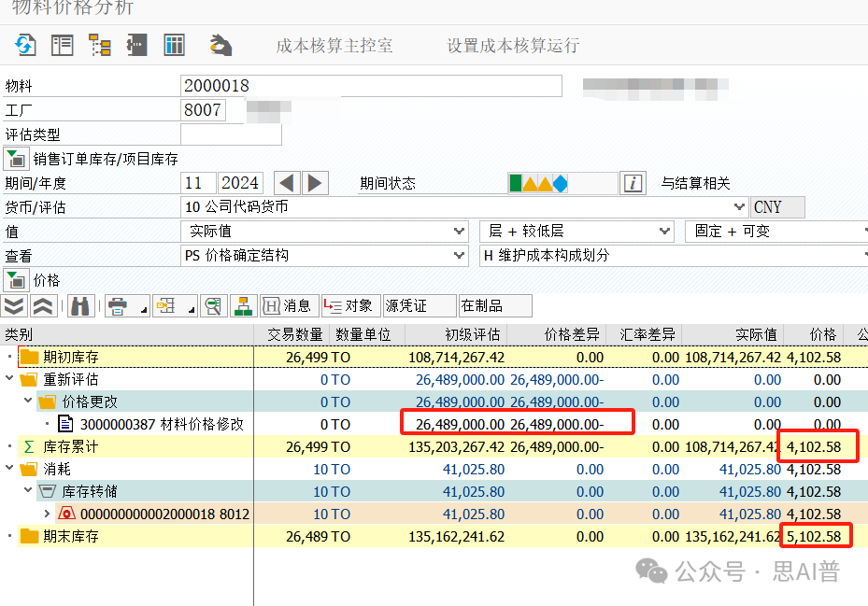Open the 货币/评估 currency dropdown
The image size is (868, 606).
(x=740, y=207)
